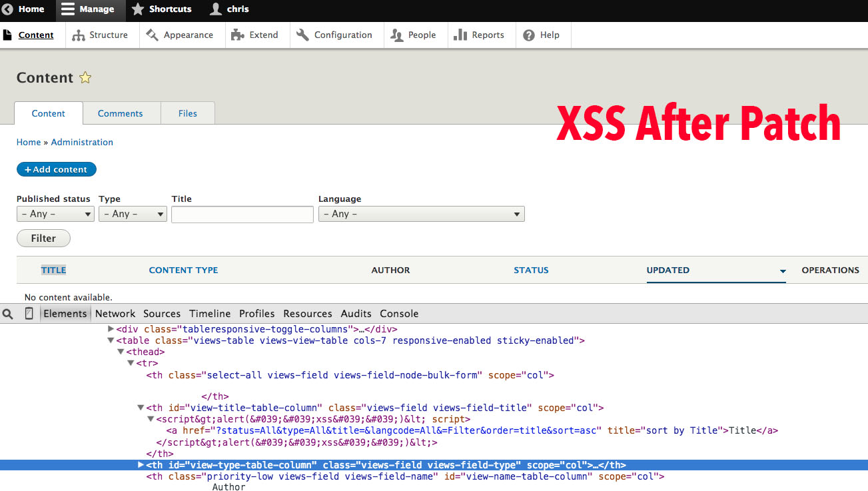The height and width of the screenshot is (491, 868).
Task: Enable the DevTools inspect element mode
Action: click(8, 313)
